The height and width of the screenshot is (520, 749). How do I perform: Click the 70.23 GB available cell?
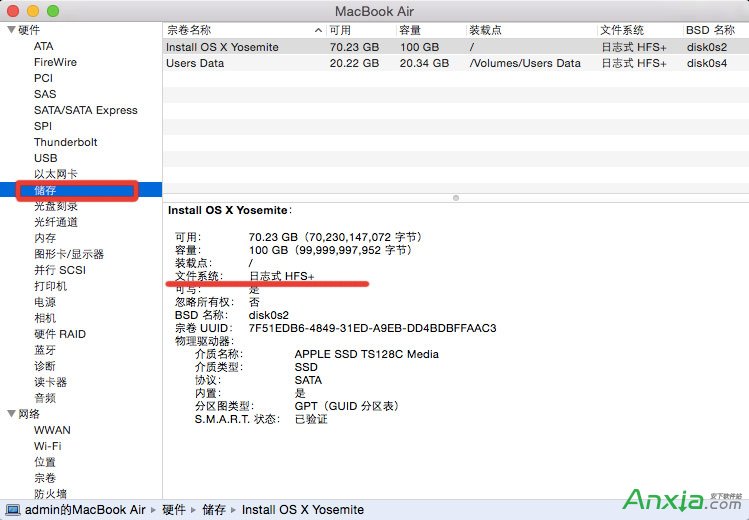tap(354, 47)
